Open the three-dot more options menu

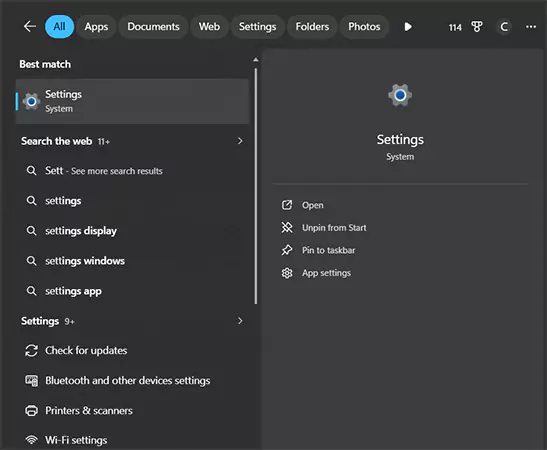click(531, 27)
